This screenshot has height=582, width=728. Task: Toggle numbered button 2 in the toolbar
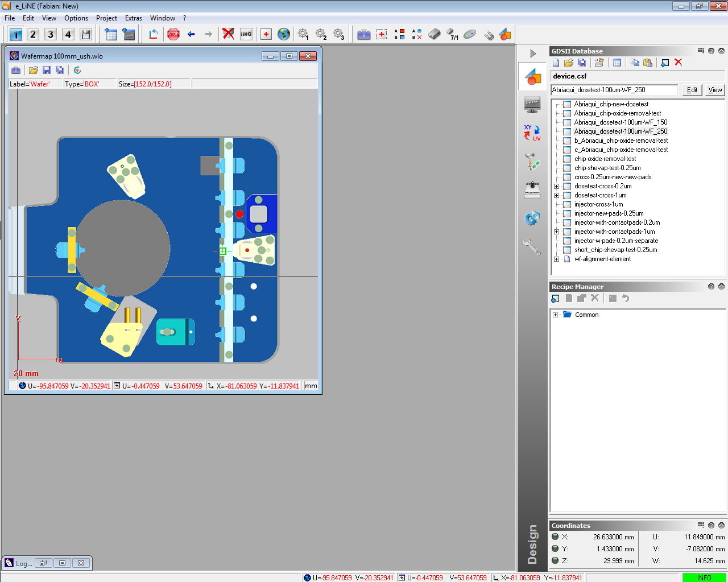click(x=33, y=34)
